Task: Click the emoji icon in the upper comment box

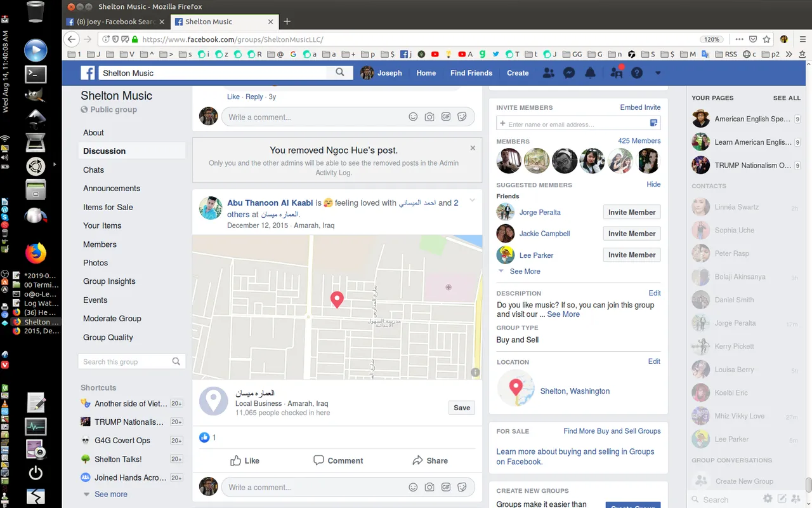Action: tap(413, 117)
